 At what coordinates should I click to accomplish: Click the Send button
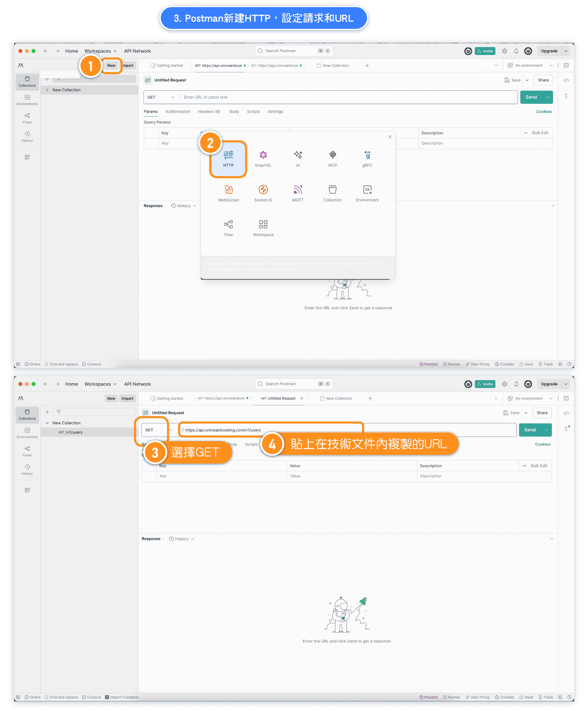[531, 97]
